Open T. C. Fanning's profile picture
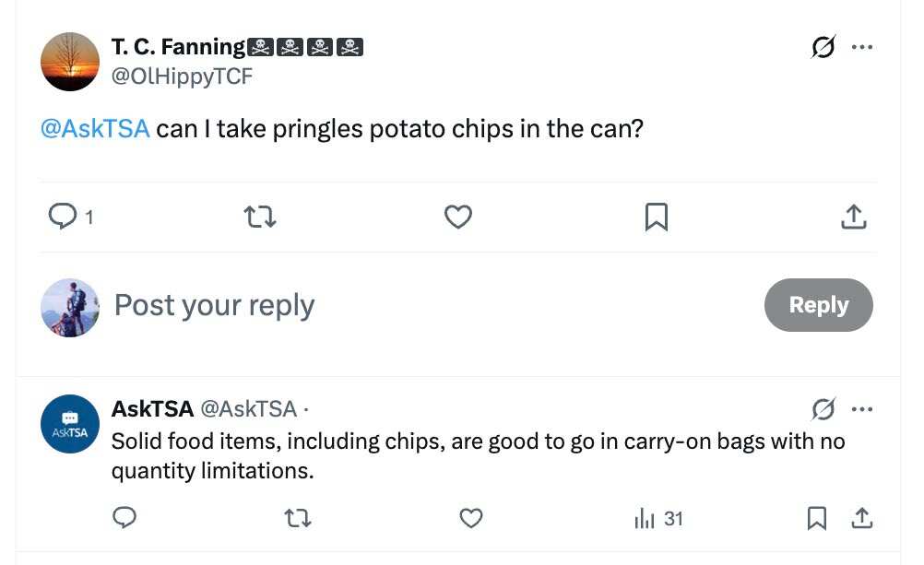Screen dimensions: 924x565 (x=70, y=62)
